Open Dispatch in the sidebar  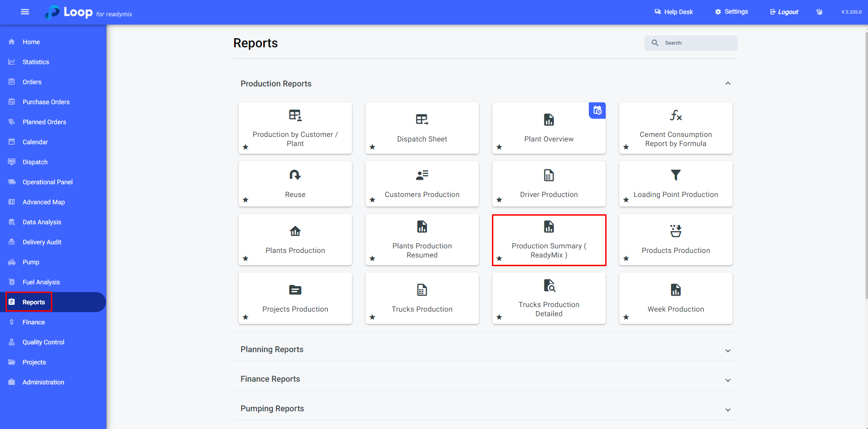pos(35,162)
